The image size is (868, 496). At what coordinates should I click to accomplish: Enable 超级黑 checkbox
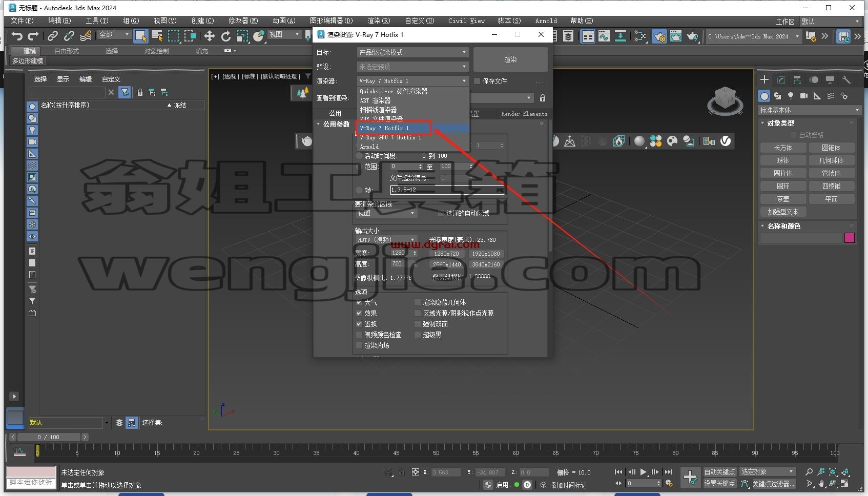418,335
